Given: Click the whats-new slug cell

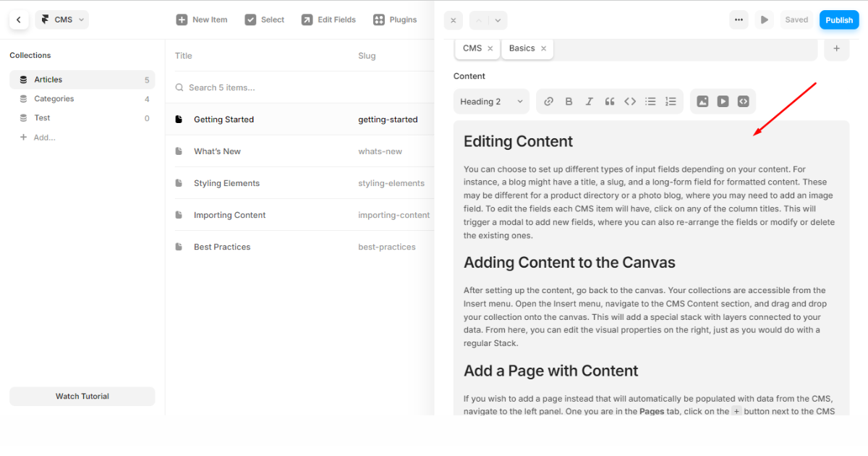Looking at the screenshot, I should pos(380,151).
